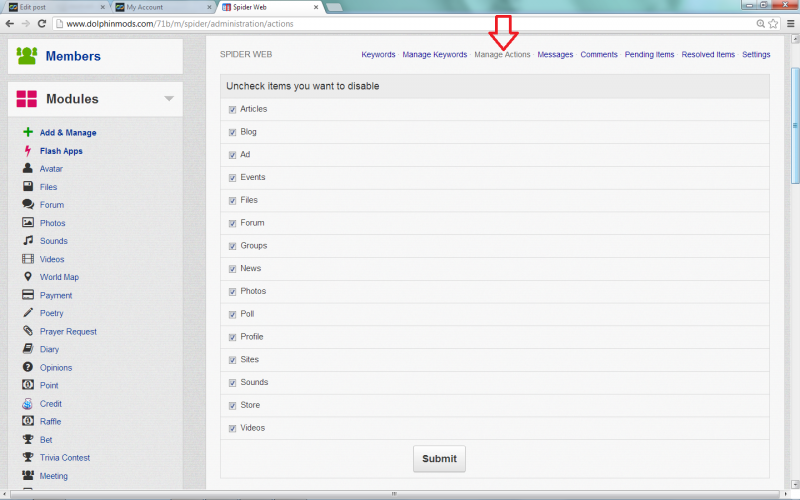Image resolution: width=800 pixels, height=500 pixels.
Task: Open the Keywords menu item
Action: pos(378,55)
